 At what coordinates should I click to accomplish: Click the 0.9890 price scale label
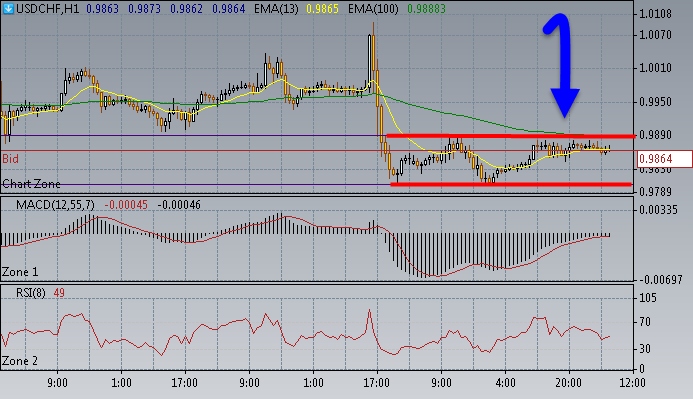coord(655,135)
